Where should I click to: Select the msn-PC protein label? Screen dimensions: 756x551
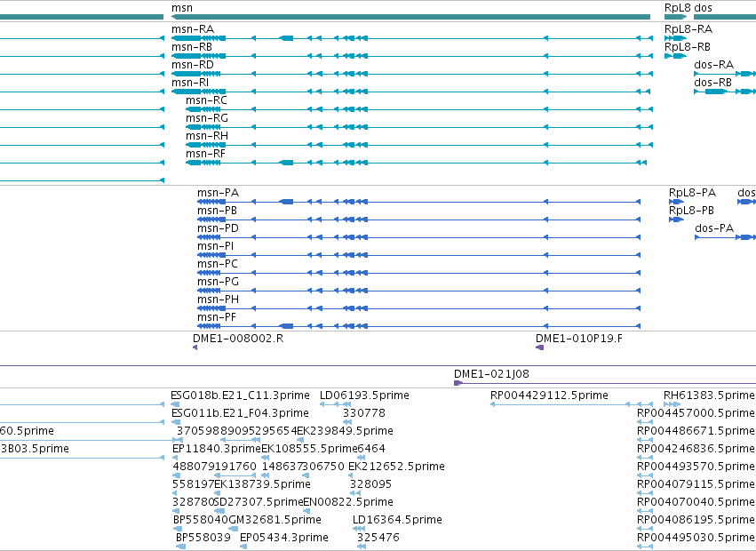[x=218, y=265]
